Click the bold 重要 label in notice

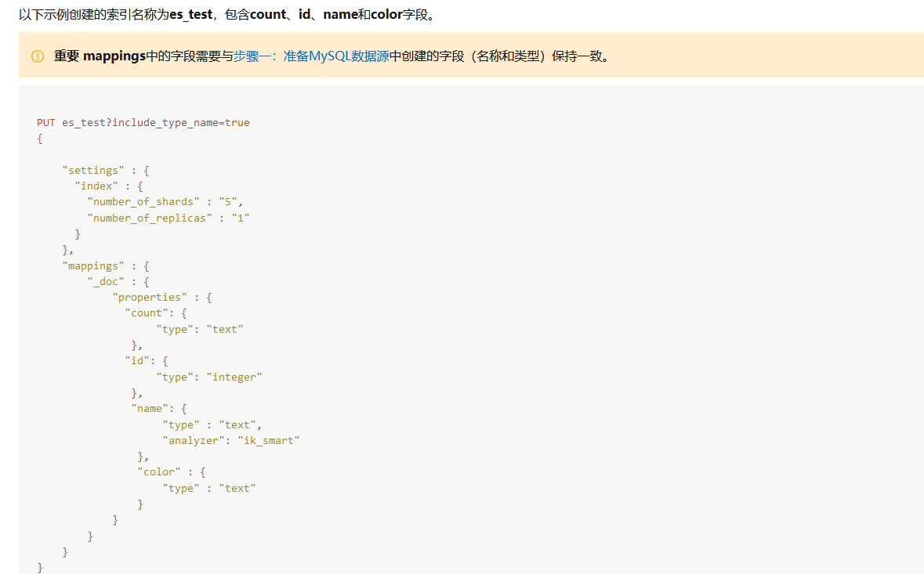pos(67,56)
